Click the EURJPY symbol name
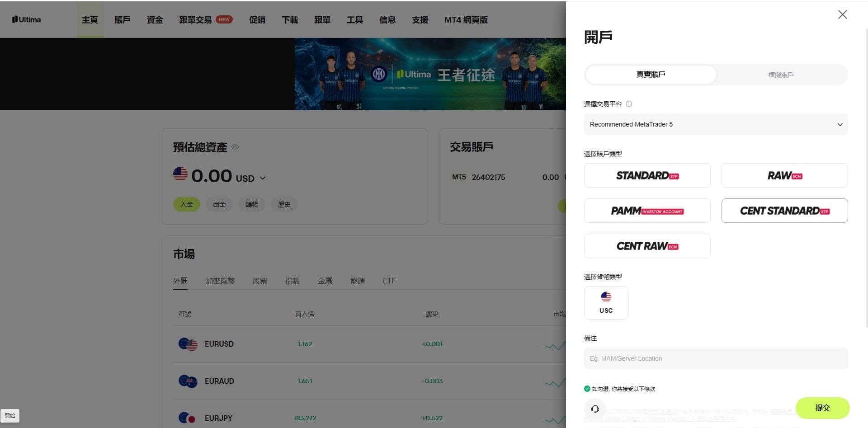 [218, 419]
